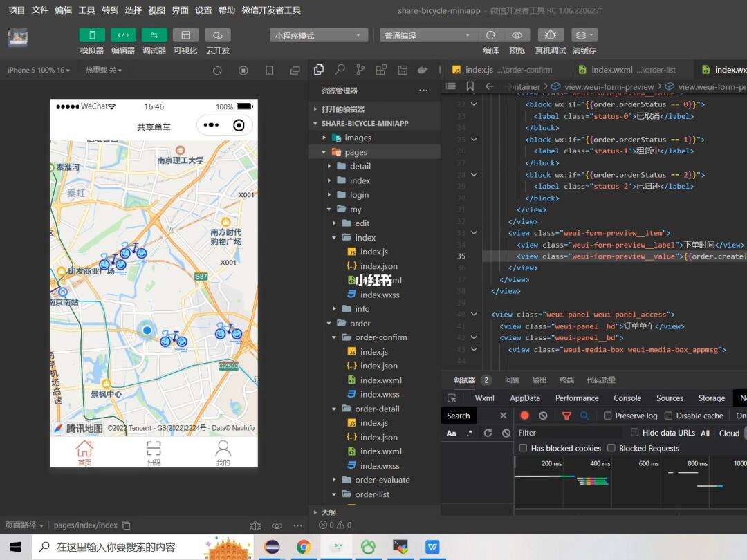Close the Search panel in devtools
This screenshot has height=560, width=747.
[x=503, y=416]
